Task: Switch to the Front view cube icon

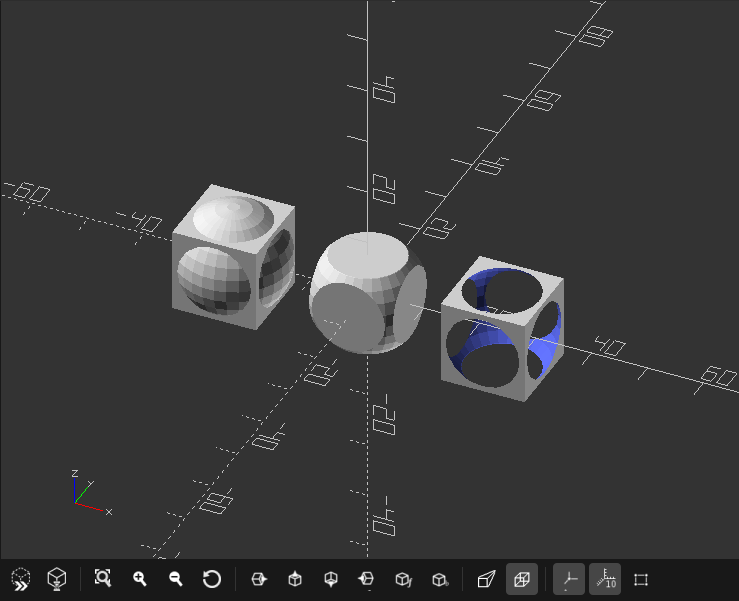Action: point(403,579)
